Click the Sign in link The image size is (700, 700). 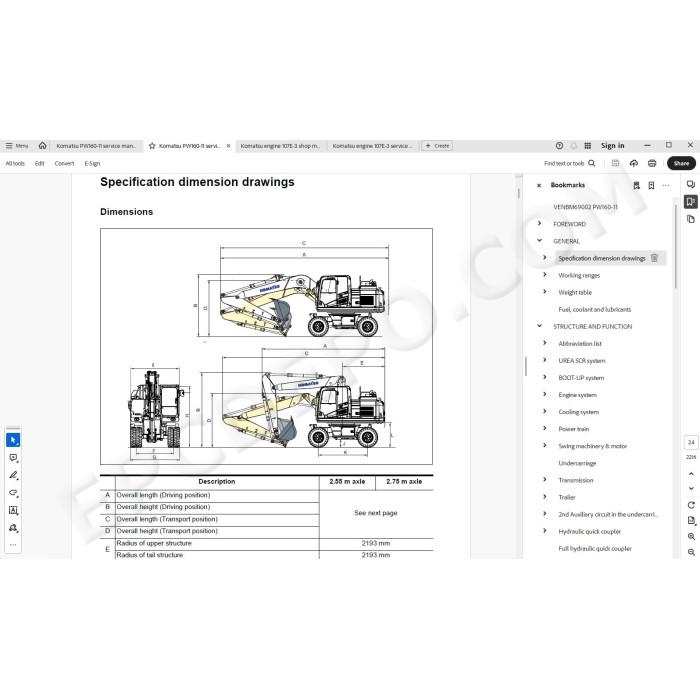(612, 146)
